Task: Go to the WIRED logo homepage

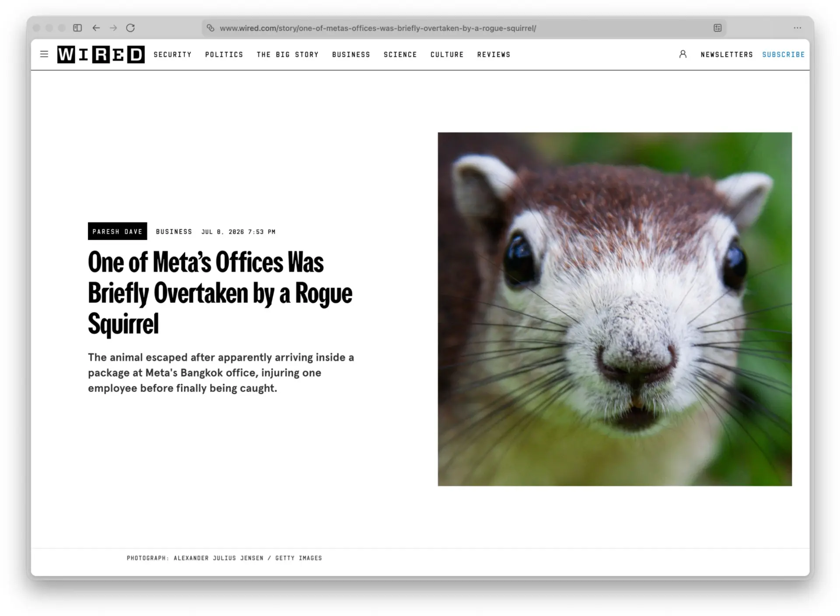Action: (x=101, y=55)
